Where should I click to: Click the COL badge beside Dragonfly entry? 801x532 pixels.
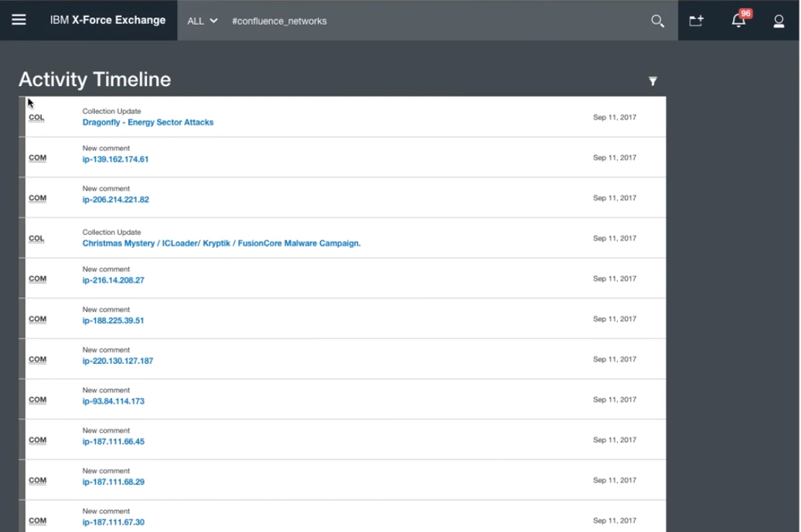tap(37, 117)
